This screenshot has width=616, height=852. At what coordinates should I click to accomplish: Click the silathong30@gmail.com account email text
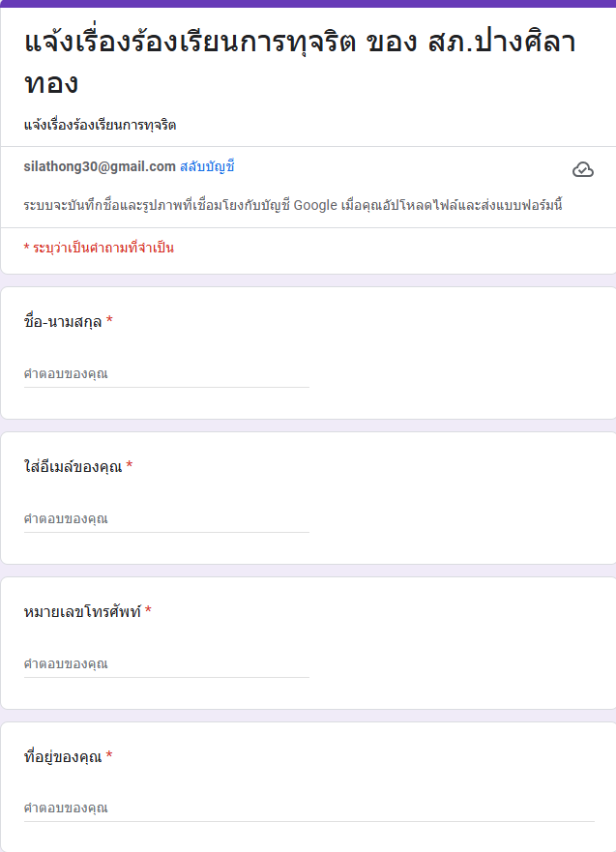(100, 166)
